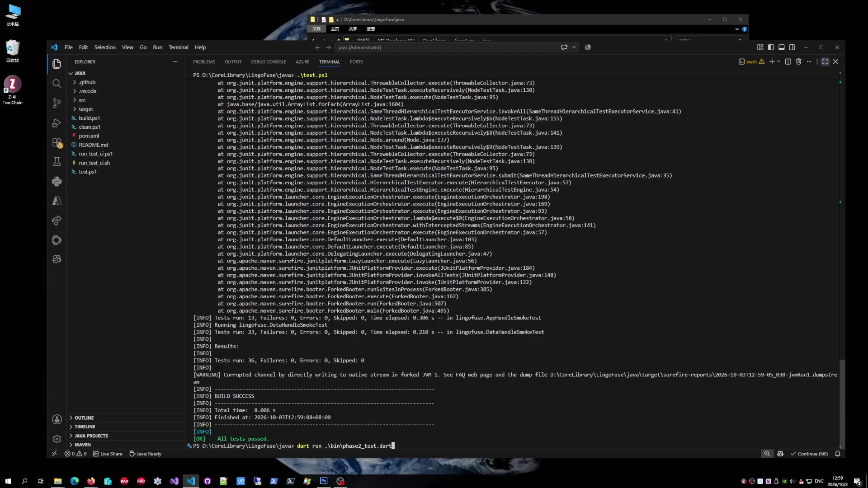This screenshot has width=868, height=488.
Task: Open Firefox from the taskbar
Action: tap(91, 481)
